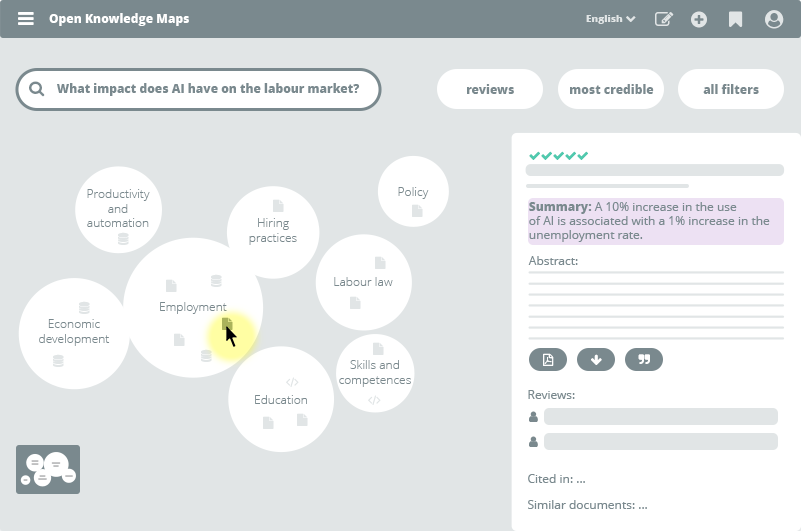
Task: Toggle the most credible filter
Action: point(611,89)
